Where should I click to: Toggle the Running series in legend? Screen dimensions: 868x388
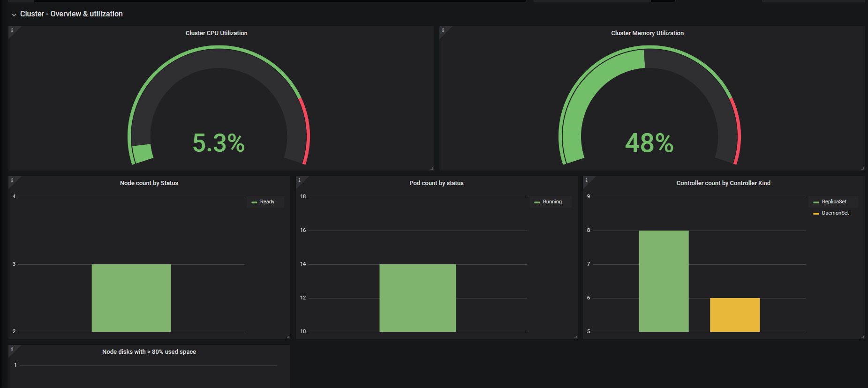tap(552, 202)
